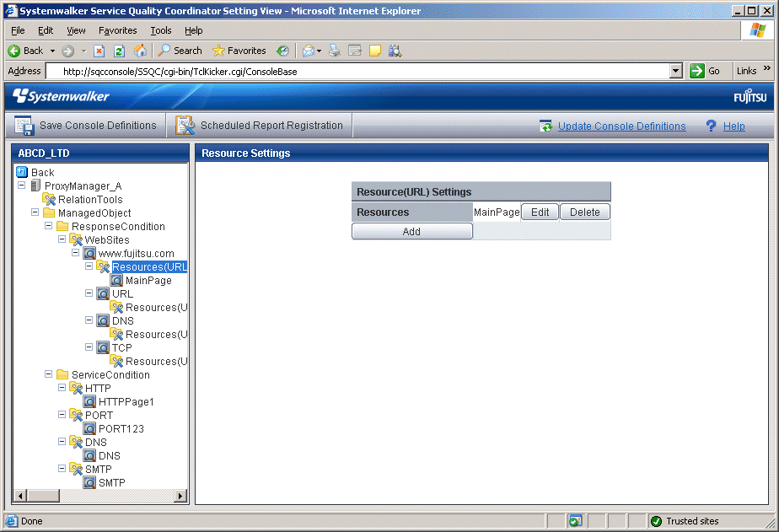The height and width of the screenshot is (532, 779).
Task: Click the Scheduled Report Registration icon
Action: point(185,126)
